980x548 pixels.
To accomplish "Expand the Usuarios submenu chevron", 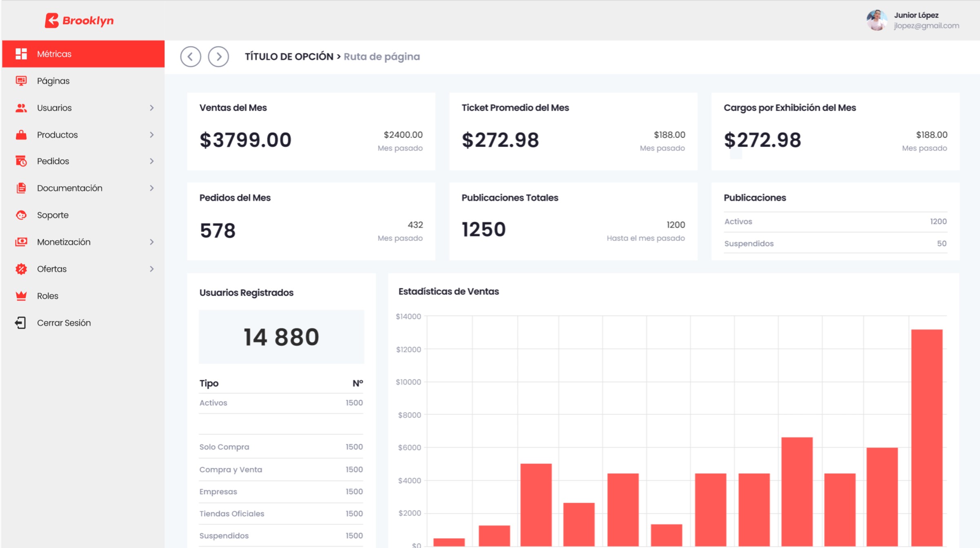I will point(152,108).
